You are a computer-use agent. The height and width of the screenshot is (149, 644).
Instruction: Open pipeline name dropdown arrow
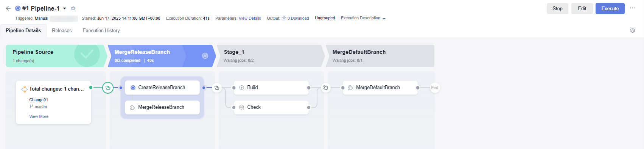pyautogui.click(x=65, y=8)
